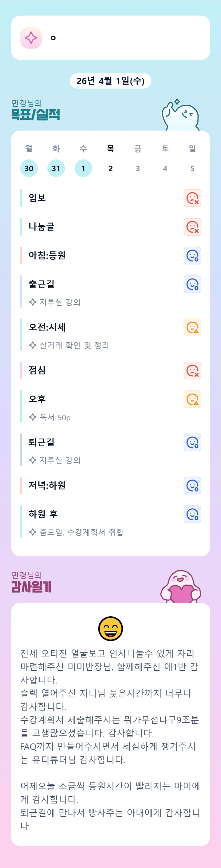Screen dimensions: 221x868
Task: Select Thursday the 2nd in calendar
Action: click(111, 168)
